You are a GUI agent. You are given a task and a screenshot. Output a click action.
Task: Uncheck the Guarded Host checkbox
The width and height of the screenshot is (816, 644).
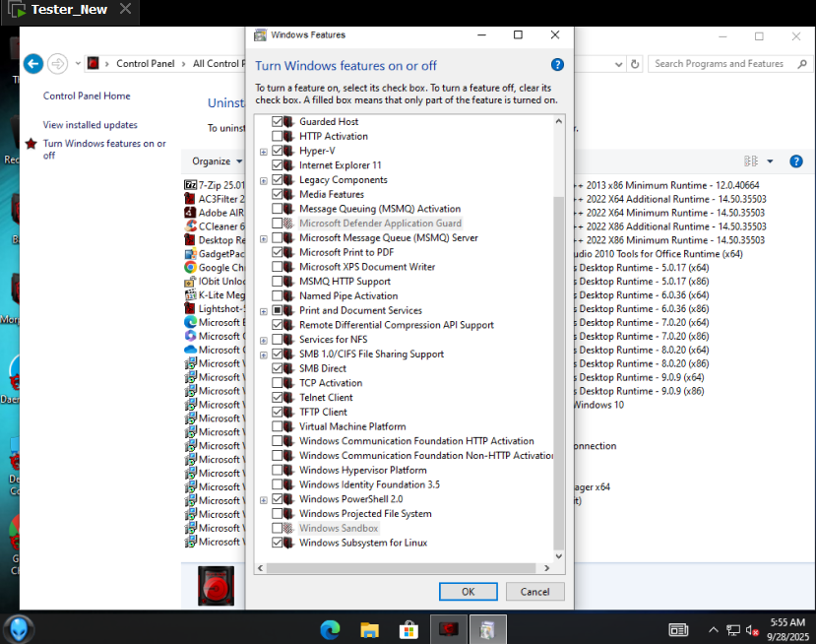click(x=277, y=121)
